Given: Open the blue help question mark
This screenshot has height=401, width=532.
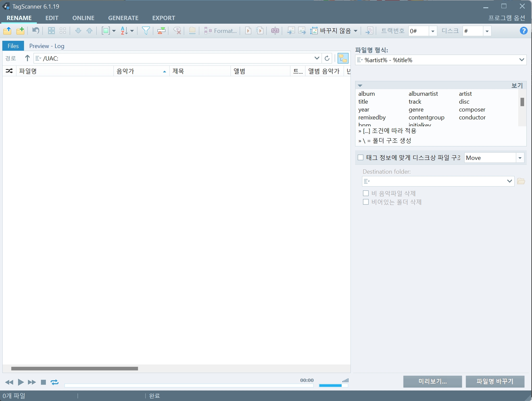Looking at the screenshot, I should [523, 31].
